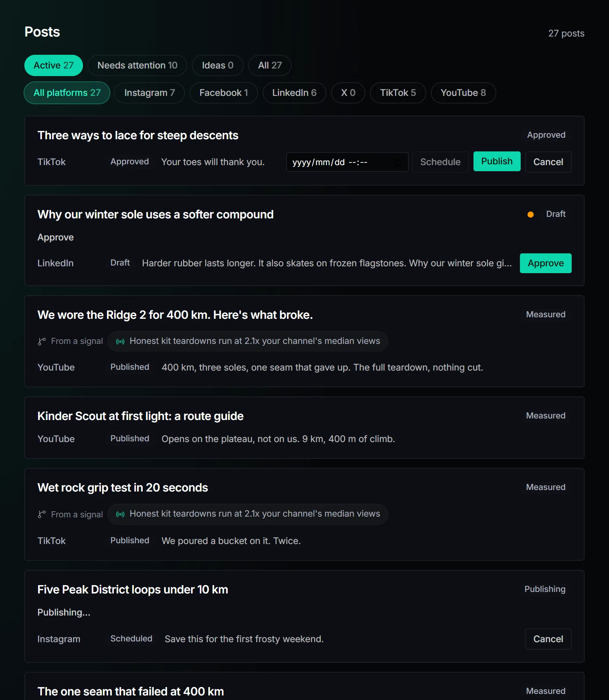Cancel the Five Peak District loops publishing
The image size is (609, 700).
tap(548, 639)
